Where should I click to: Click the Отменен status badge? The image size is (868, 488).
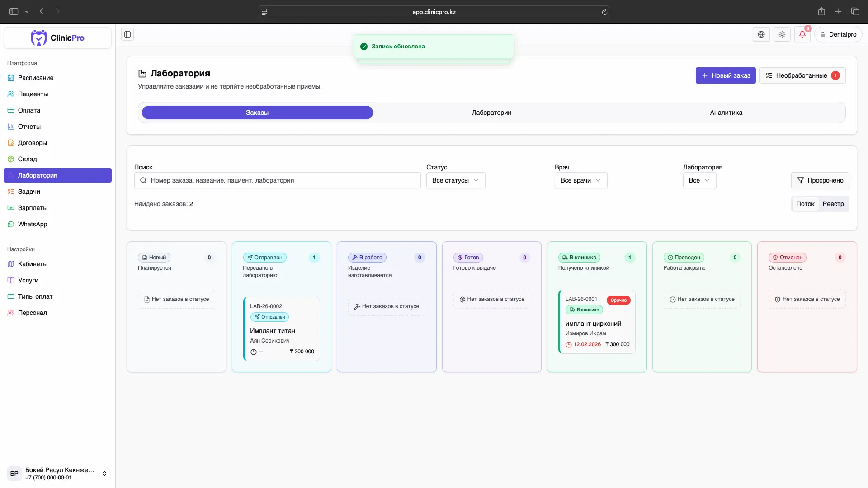[788, 258]
